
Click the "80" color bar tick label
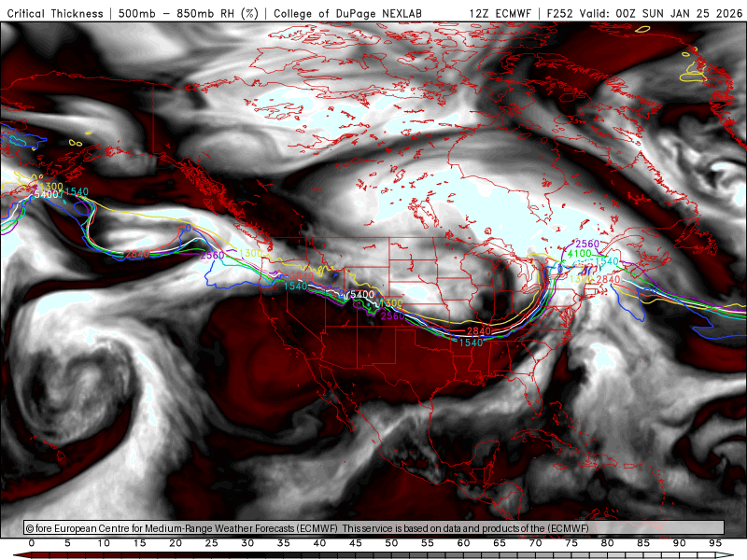608,543
